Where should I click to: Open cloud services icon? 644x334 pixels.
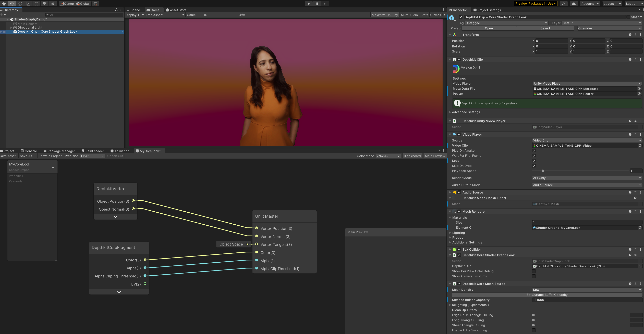point(574,4)
